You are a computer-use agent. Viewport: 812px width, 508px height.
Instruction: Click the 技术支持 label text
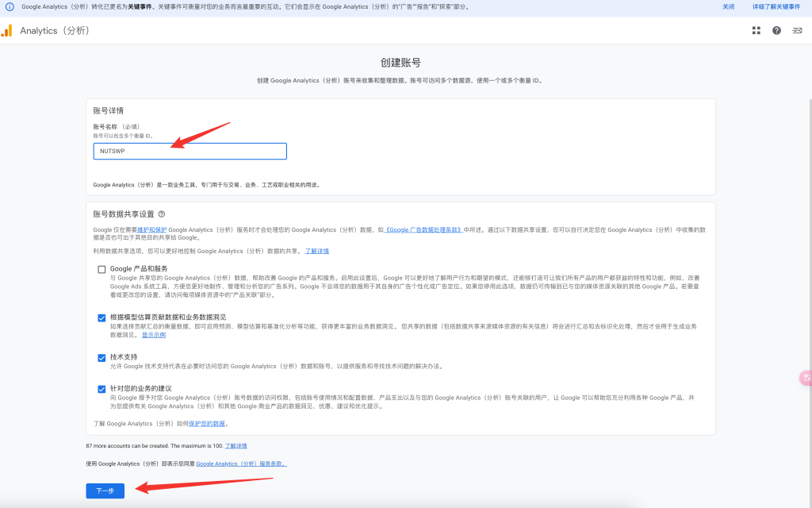[x=124, y=357]
